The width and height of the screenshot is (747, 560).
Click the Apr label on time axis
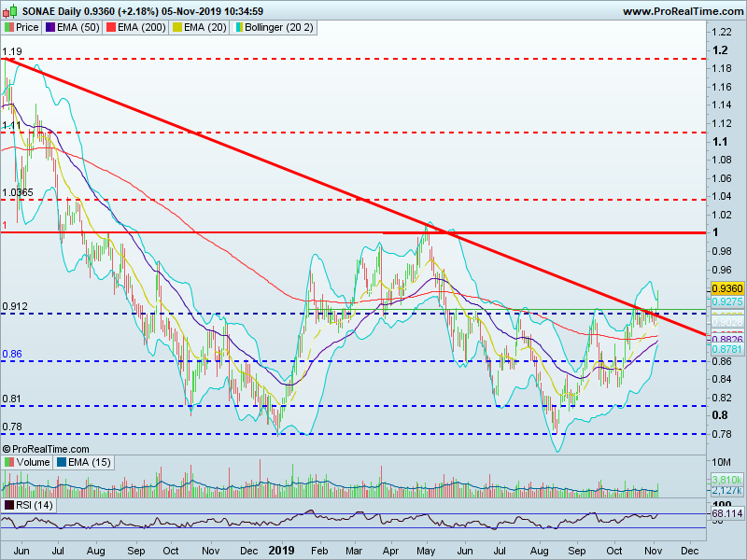(x=390, y=551)
